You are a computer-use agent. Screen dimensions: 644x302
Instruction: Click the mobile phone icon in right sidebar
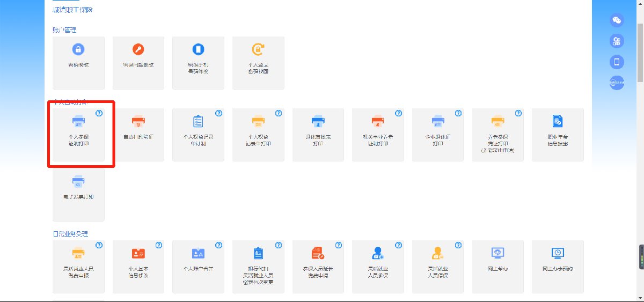(x=617, y=62)
